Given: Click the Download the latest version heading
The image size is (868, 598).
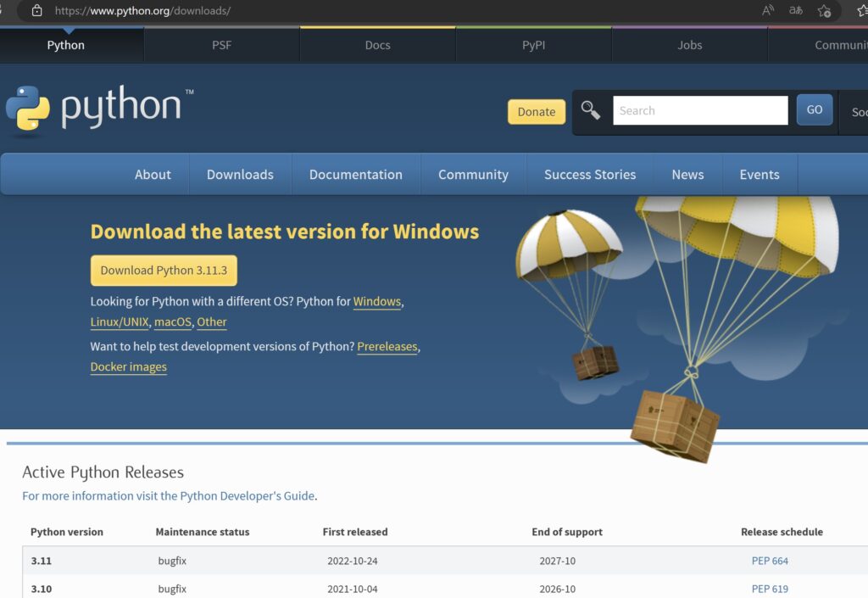Looking at the screenshot, I should [x=285, y=232].
